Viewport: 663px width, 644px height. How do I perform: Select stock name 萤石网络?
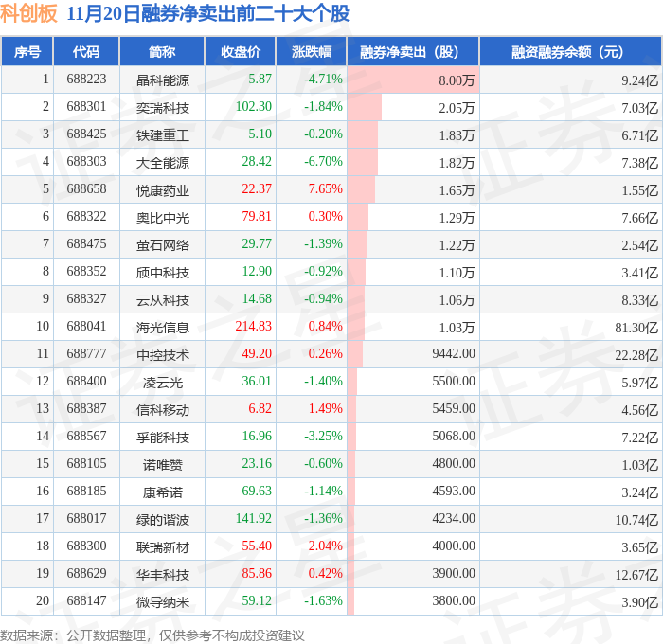click(162, 245)
